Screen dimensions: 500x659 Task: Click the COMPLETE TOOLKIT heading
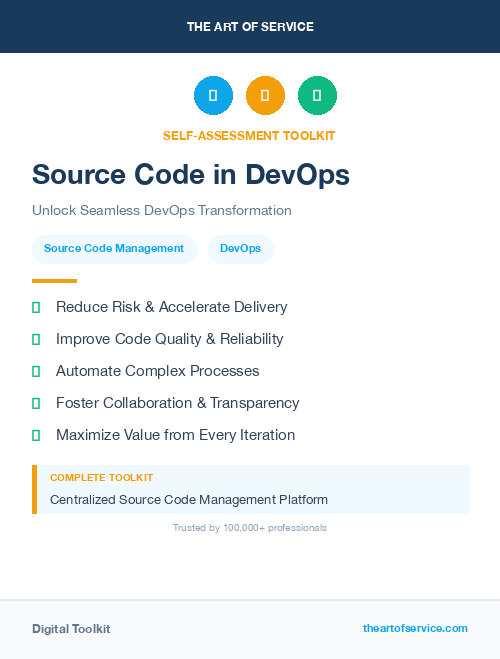pyautogui.click(x=101, y=478)
